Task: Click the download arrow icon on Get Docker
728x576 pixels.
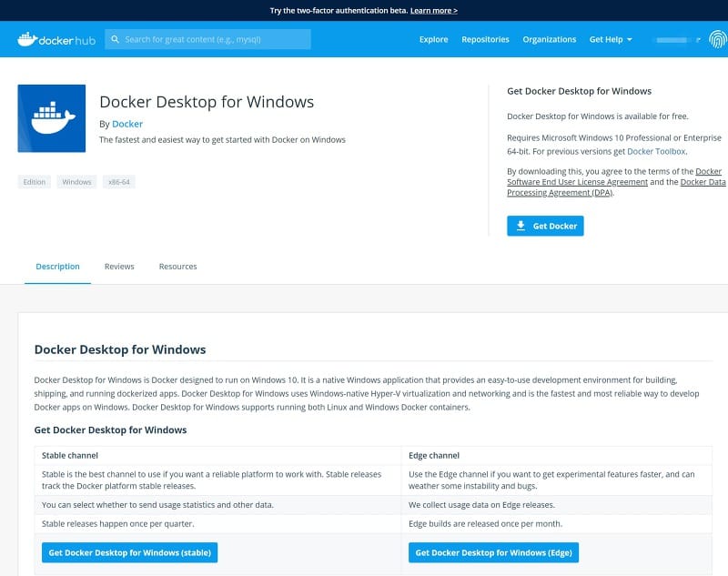Action: pyautogui.click(x=521, y=226)
